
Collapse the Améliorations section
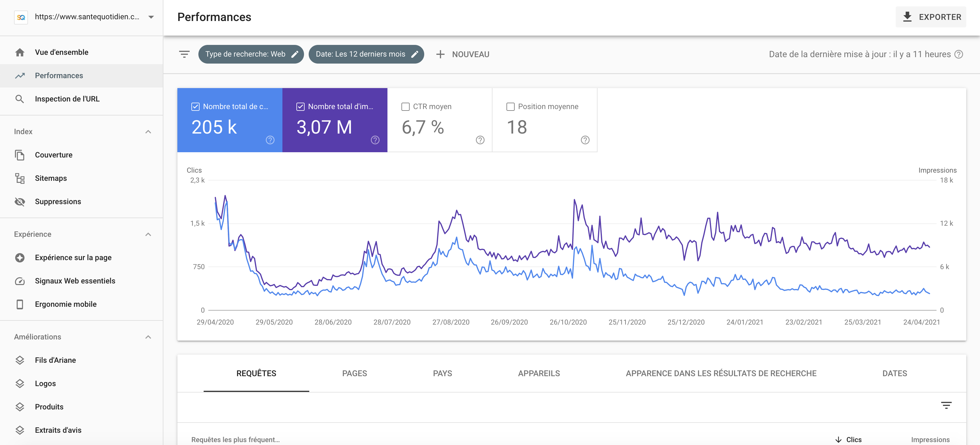149,337
